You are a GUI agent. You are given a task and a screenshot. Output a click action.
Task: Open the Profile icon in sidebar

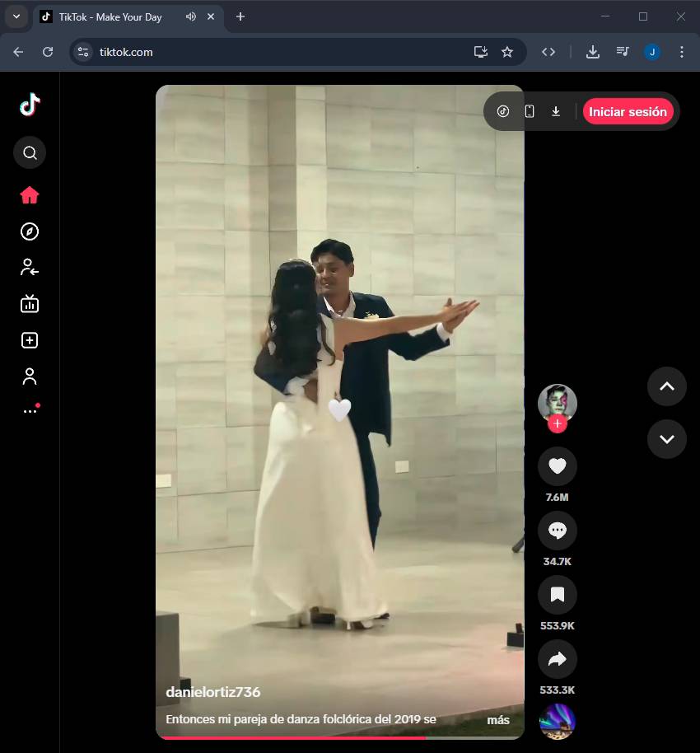[x=30, y=376]
